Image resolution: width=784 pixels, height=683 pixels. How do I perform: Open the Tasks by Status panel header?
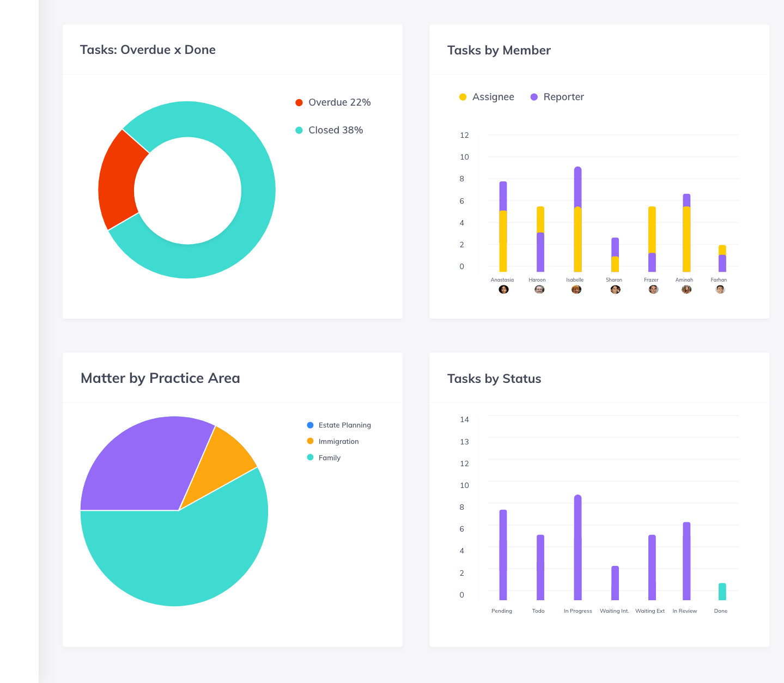[x=494, y=379]
